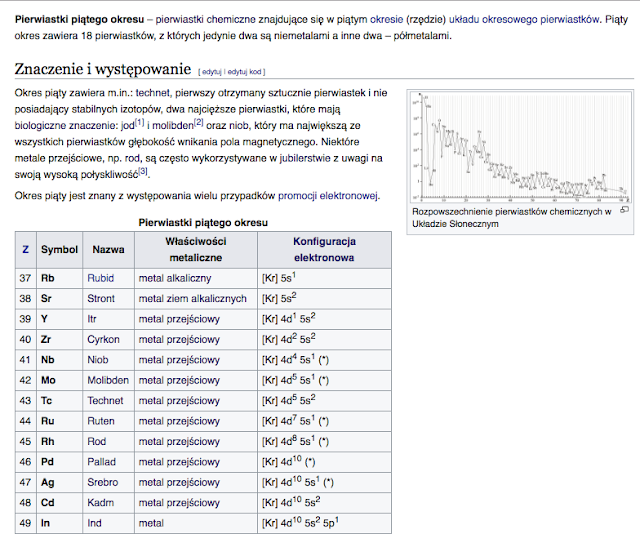The width and height of the screenshot is (640, 534).
Task: Click 'metal alkaliczny' cell
Action: coord(196,278)
